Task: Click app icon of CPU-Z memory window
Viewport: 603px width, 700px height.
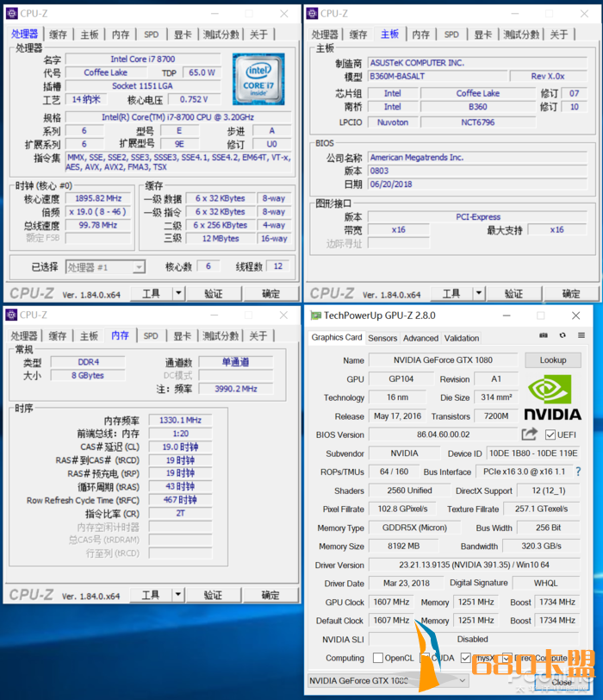Action: click(11, 315)
